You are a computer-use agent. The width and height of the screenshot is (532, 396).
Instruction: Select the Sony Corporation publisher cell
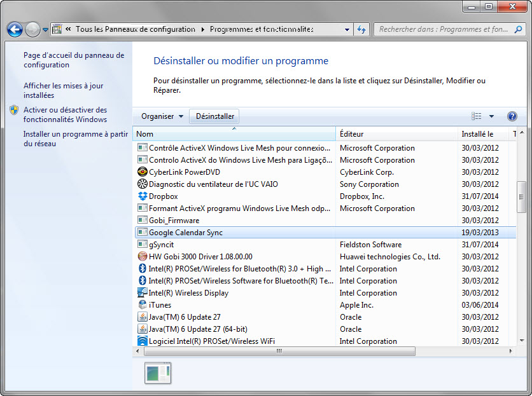[x=369, y=184]
